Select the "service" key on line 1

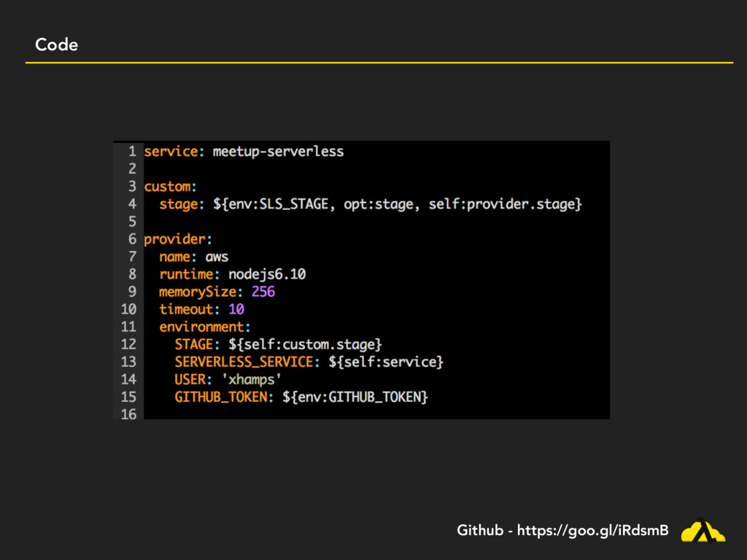tap(171, 152)
